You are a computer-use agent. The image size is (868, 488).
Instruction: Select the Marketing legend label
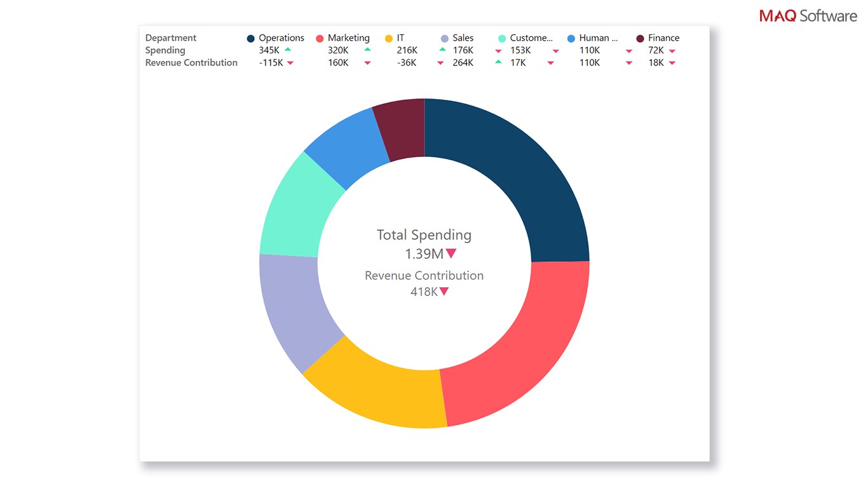click(349, 38)
